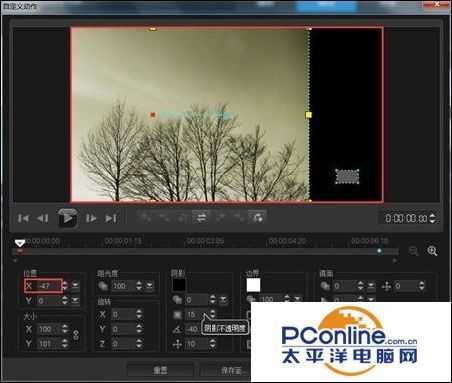Step forward to the next frame
This screenshot has width=452, height=383.
coord(91,218)
